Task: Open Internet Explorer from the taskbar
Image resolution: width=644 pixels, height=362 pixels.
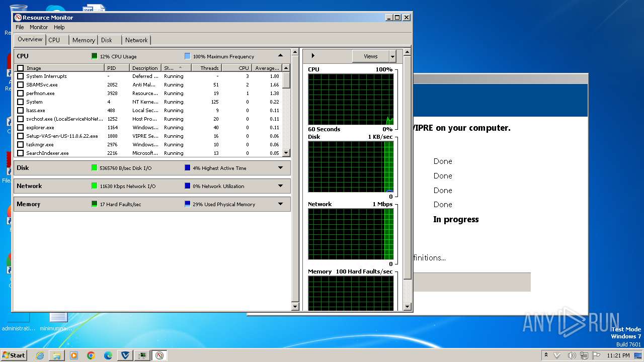Action: 40,355
